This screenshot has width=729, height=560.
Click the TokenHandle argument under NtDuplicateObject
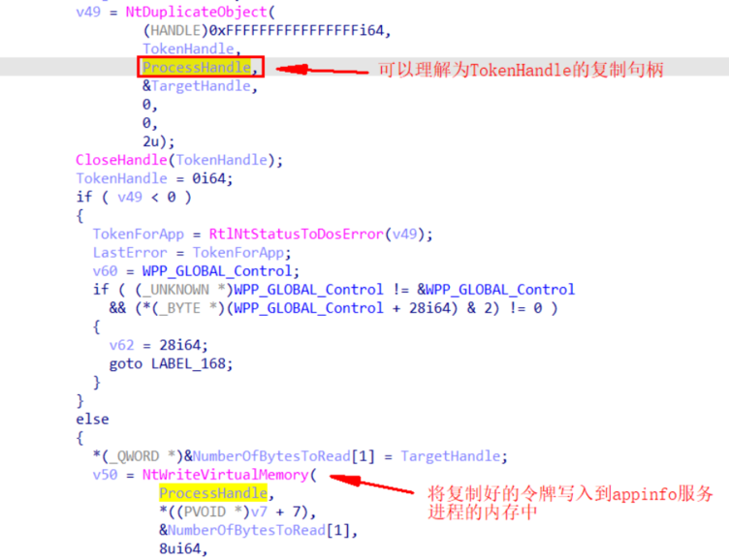tap(188, 48)
